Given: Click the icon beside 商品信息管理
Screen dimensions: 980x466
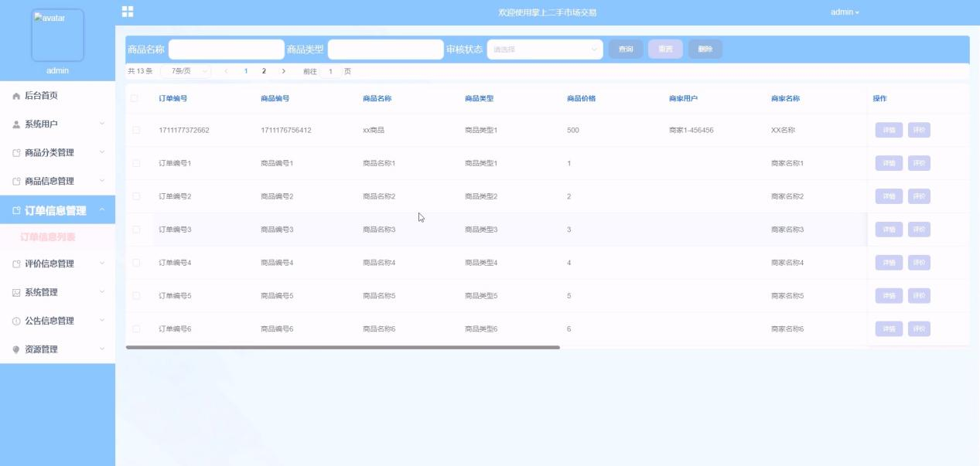Looking at the screenshot, I should tap(16, 182).
